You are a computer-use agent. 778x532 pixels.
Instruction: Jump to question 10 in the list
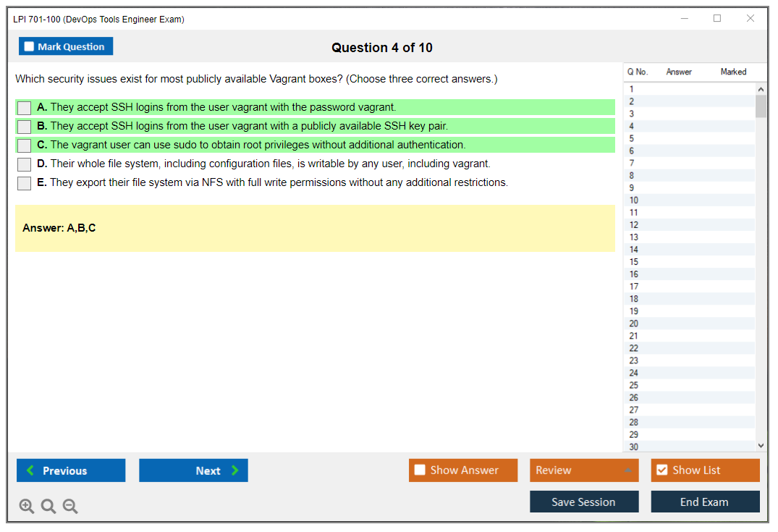click(634, 200)
